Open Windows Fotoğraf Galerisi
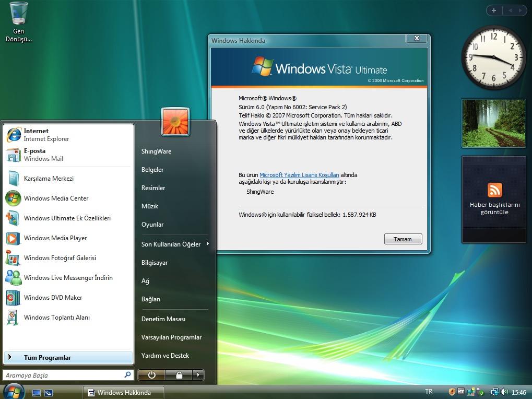The image size is (532, 399). 68,258
